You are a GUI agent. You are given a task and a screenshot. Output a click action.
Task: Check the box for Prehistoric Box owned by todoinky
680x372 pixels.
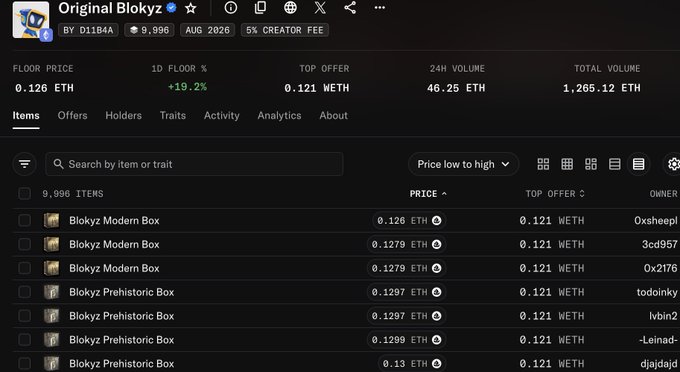(24, 292)
